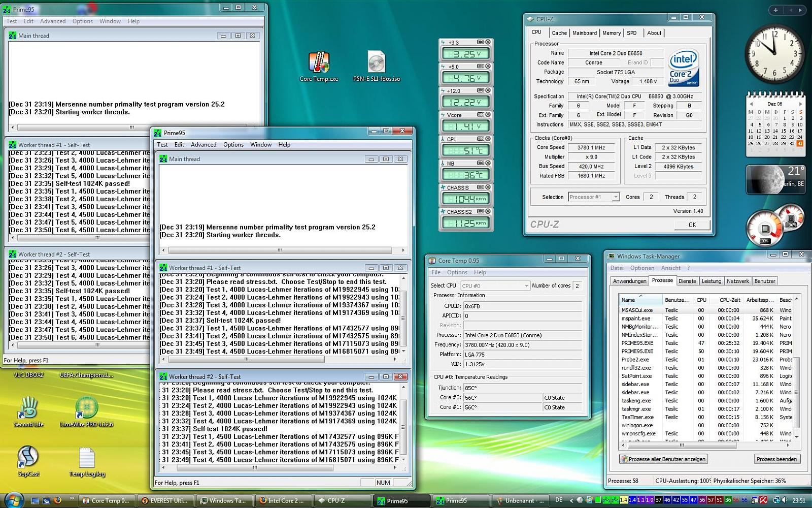The width and height of the screenshot is (812, 508).
Task: Open Select CPU dropdown in Core Temp
Action: point(495,285)
